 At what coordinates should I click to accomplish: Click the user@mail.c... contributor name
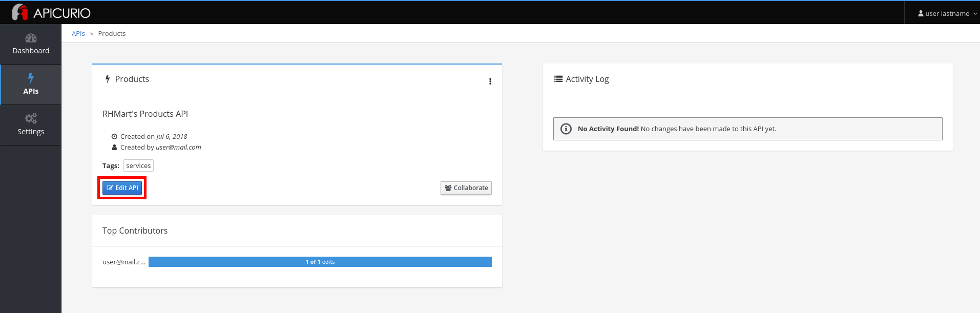coord(124,262)
